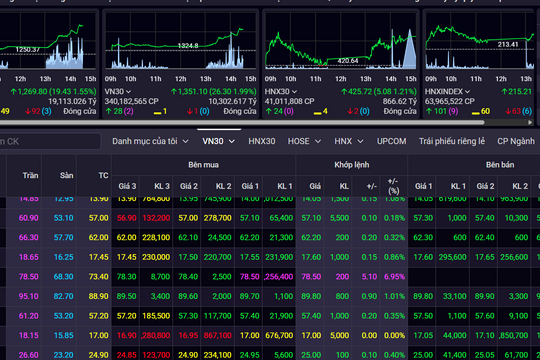Screen dimensions: 540x360
Task: Expand the Danh mục của tôi list
Action: point(150,141)
